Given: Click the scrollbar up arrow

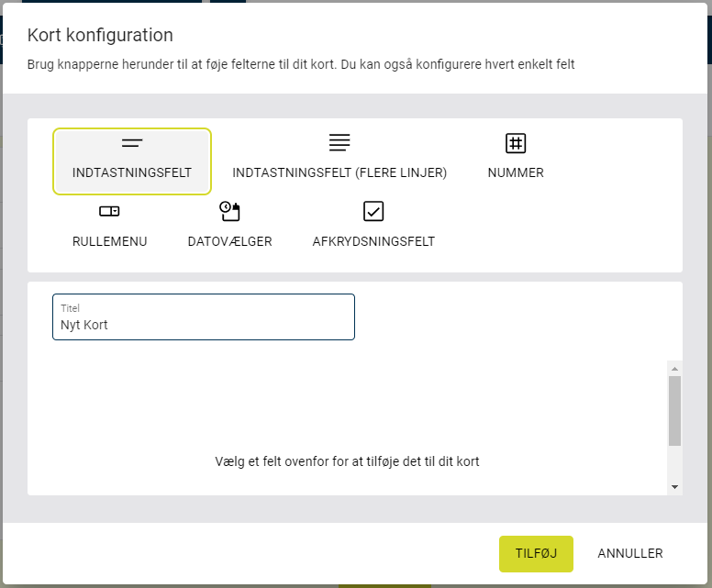Looking at the screenshot, I should pos(674,369).
